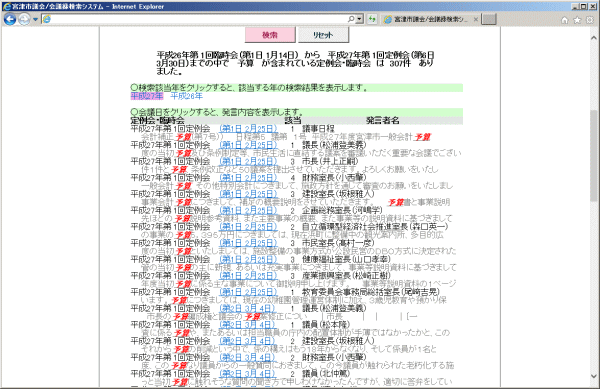Viewport: 600px width, 389px height.
Task: Click the refresh page icon
Action: (372, 19)
